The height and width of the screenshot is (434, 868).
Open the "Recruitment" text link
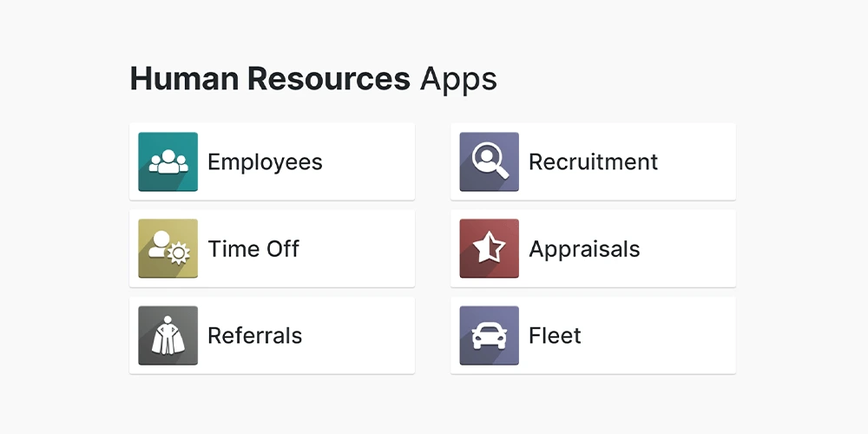(x=593, y=162)
